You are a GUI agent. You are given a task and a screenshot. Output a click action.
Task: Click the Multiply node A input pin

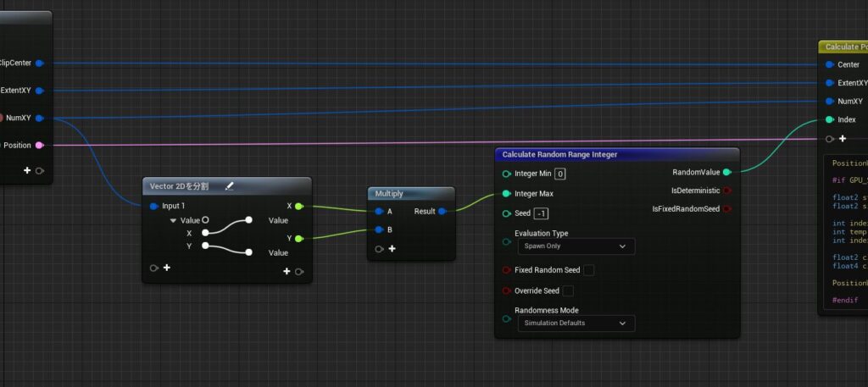click(x=379, y=211)
